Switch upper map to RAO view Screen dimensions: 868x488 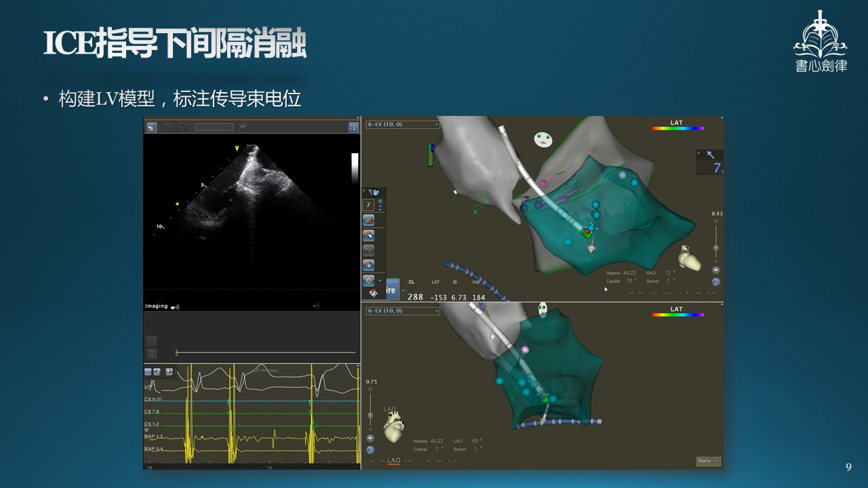pos(668,293)
